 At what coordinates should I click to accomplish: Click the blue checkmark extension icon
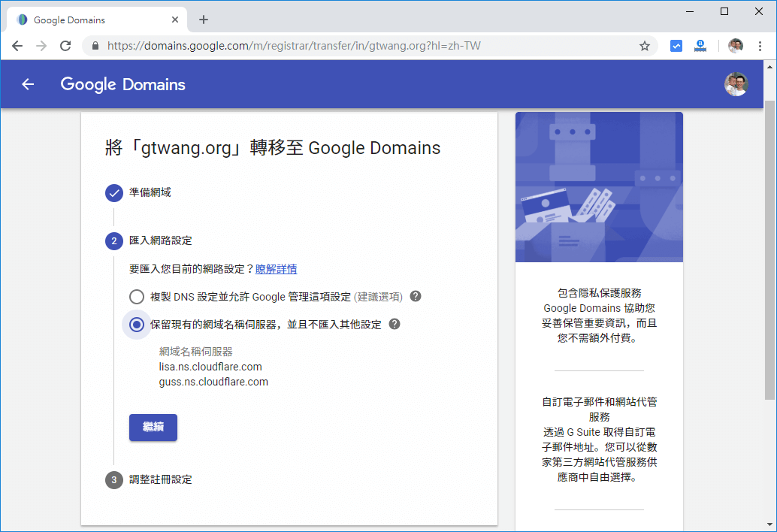tap(676, 46)
